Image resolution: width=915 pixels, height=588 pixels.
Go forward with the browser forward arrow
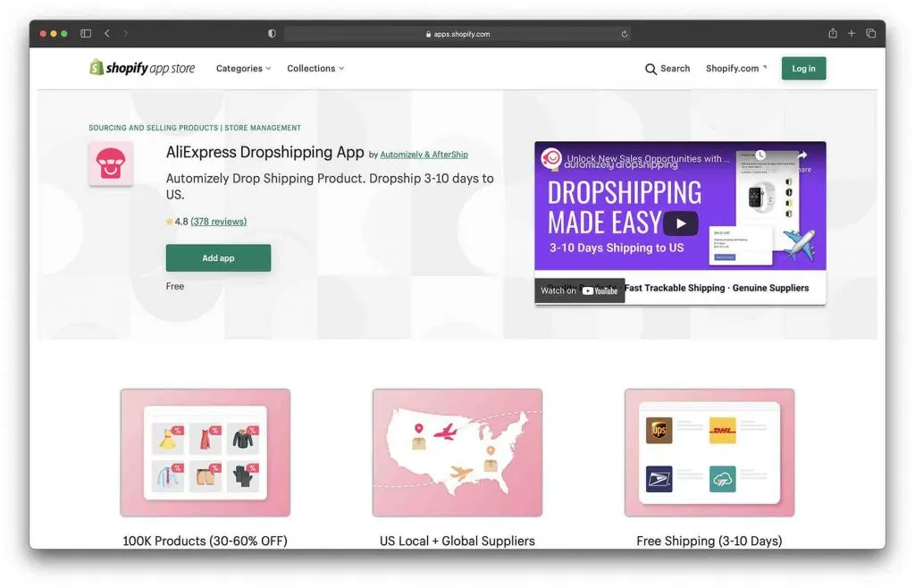(125, 33)
